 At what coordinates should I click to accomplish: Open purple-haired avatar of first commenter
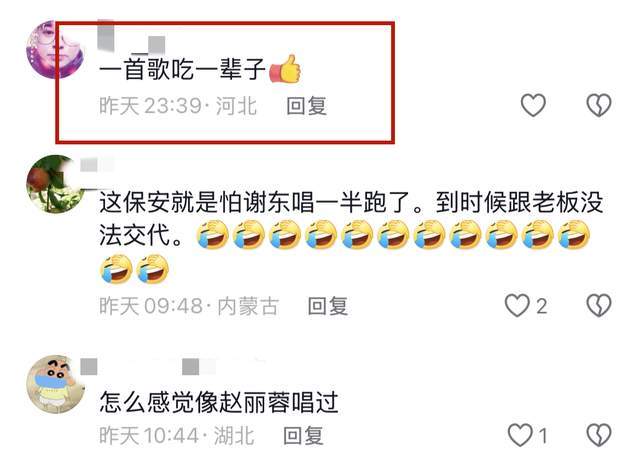tap(55, 49)
